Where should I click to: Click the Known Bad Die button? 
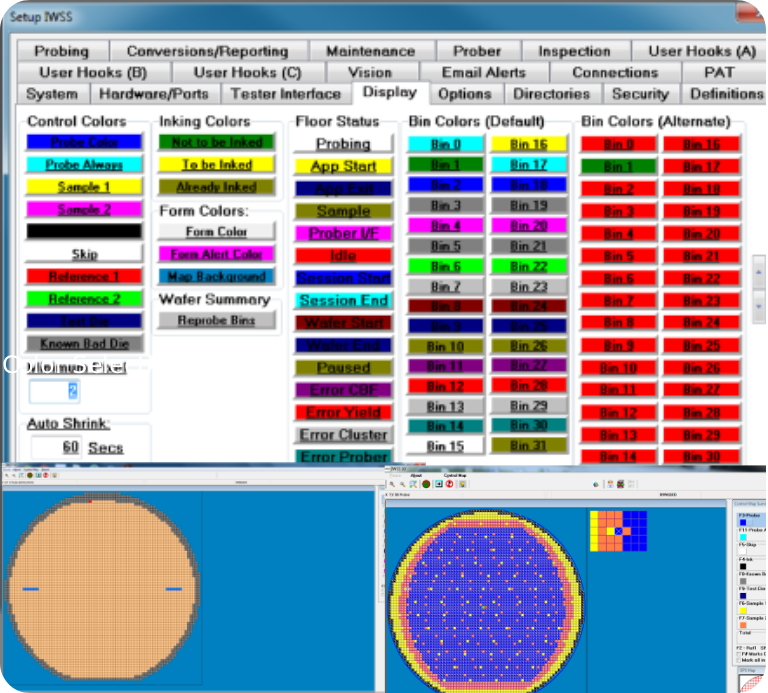pyautogui.click(x=84, y=343)
